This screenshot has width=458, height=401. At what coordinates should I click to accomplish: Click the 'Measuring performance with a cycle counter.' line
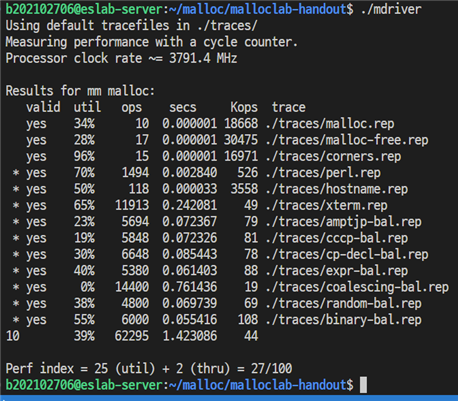(152, 42)
